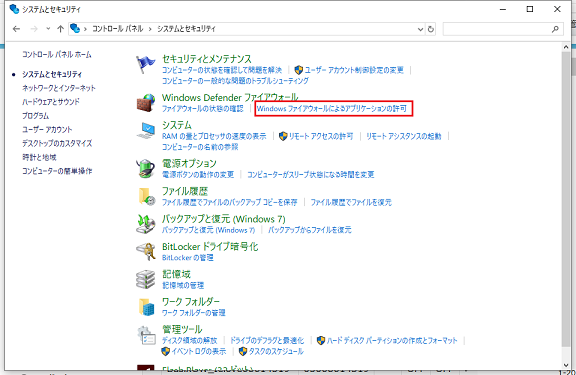Click 電源ボタンの動作の変更 link
This screenshot has width=576, height=375.
point(198,174)
